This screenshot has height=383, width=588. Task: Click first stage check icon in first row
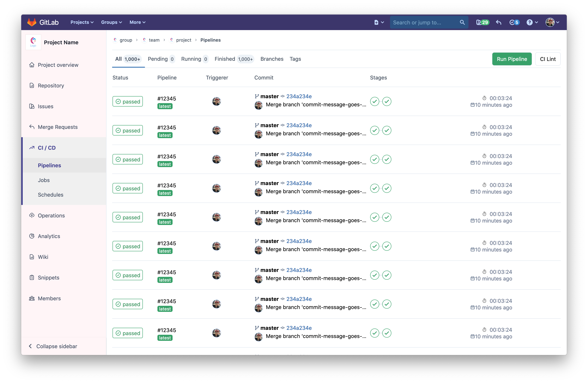(375, 101)
